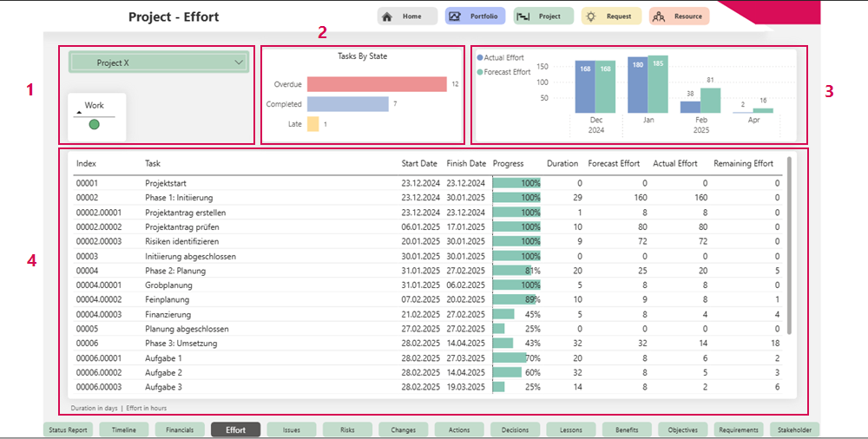Image resolution: width=868 pixels, height=439 pixels.
Task: Sort table by Start Date column header
Action: coord(419,163)
